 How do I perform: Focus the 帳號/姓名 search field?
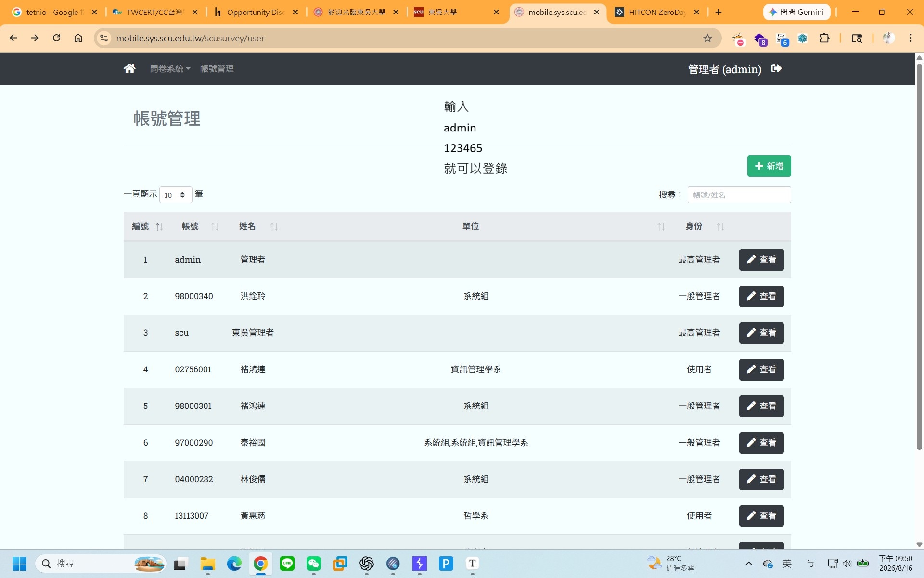click(x=739, y=195)
